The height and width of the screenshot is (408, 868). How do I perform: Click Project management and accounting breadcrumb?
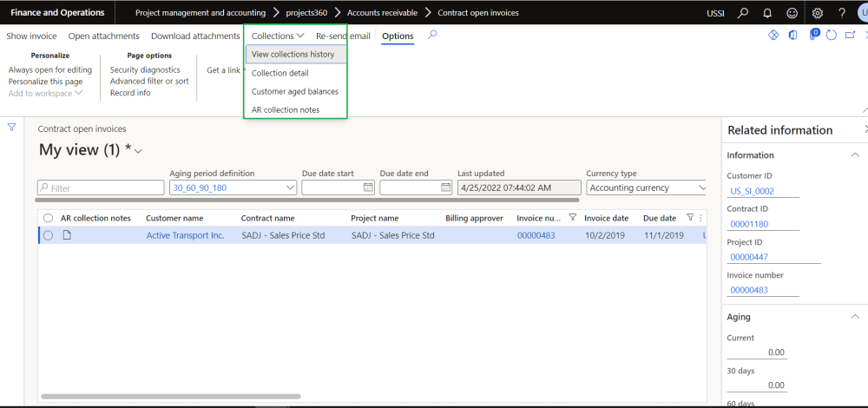[201, 12]
